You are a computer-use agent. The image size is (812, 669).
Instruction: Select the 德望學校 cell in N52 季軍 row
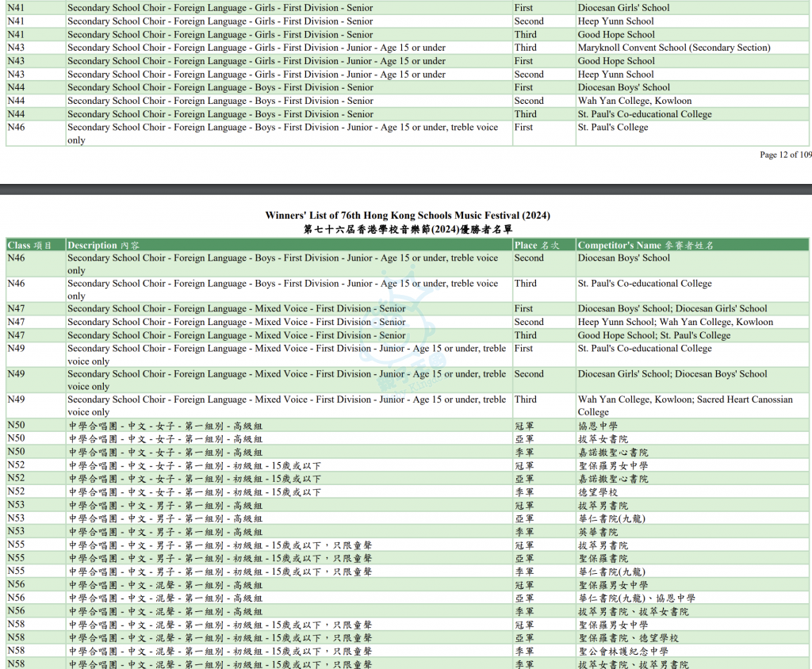coord(598,492)
